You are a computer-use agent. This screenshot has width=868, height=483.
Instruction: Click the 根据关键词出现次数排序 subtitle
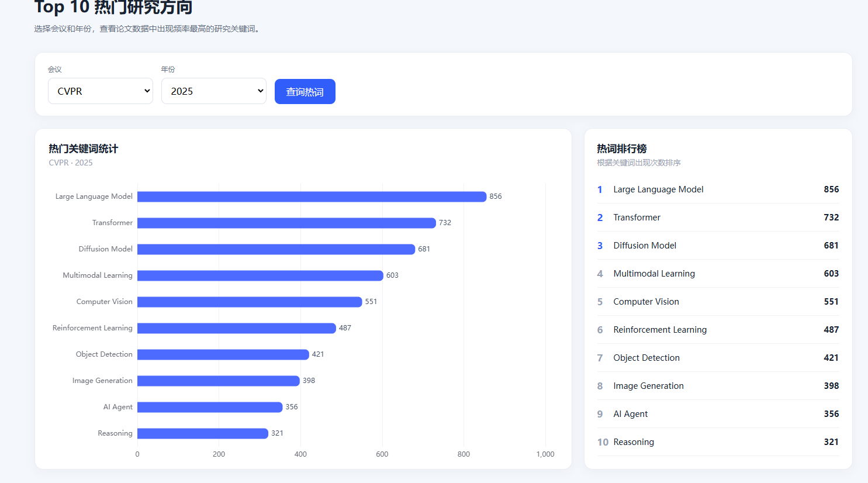point(639,163)
